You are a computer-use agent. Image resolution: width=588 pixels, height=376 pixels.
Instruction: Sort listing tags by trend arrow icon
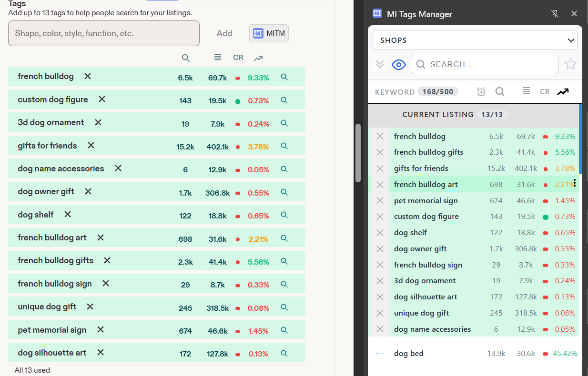click(x=258, y=58)
